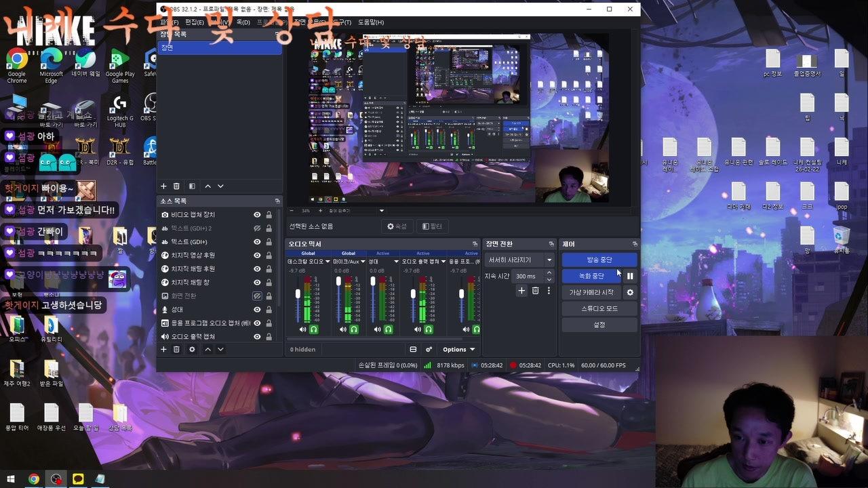Open the scene filters icon in scenes toolbar
Screen dimensions: 868x488
[192, 186]
